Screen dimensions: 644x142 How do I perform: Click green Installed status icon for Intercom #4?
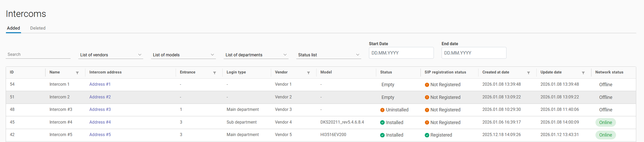(x=382, y=123)
